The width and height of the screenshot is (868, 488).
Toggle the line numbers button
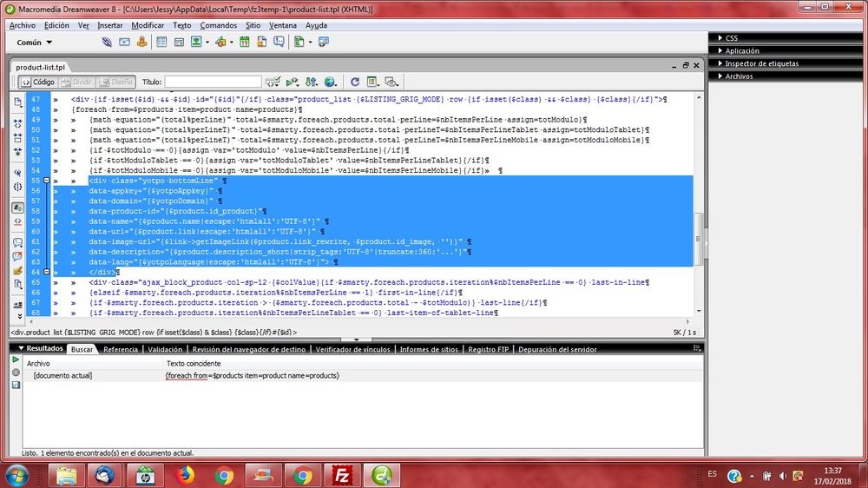coord(17,208)
